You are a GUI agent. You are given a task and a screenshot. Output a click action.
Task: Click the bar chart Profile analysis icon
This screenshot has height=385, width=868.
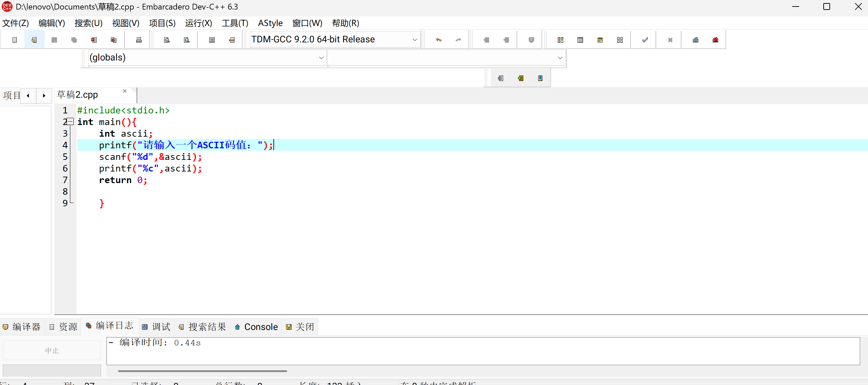click(695, 40)
